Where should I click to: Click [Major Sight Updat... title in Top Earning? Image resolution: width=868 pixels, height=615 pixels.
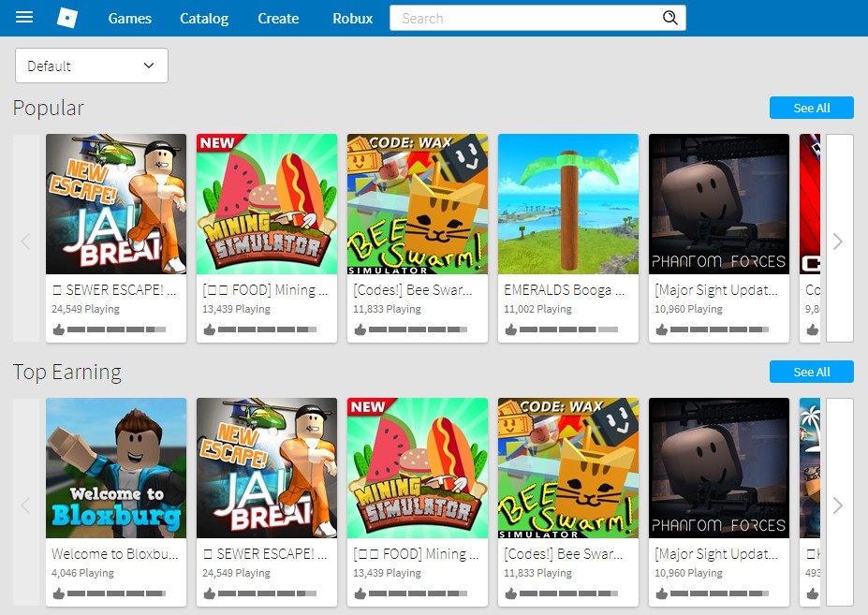click(716, 554)
